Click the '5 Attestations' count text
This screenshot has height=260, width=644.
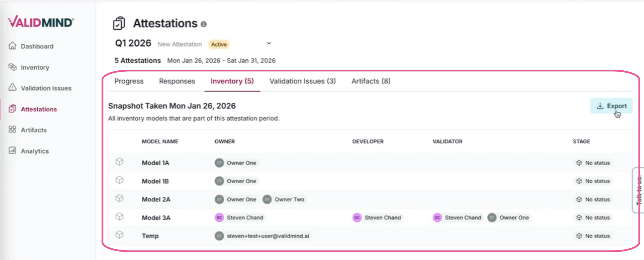(x=137, y=61)
